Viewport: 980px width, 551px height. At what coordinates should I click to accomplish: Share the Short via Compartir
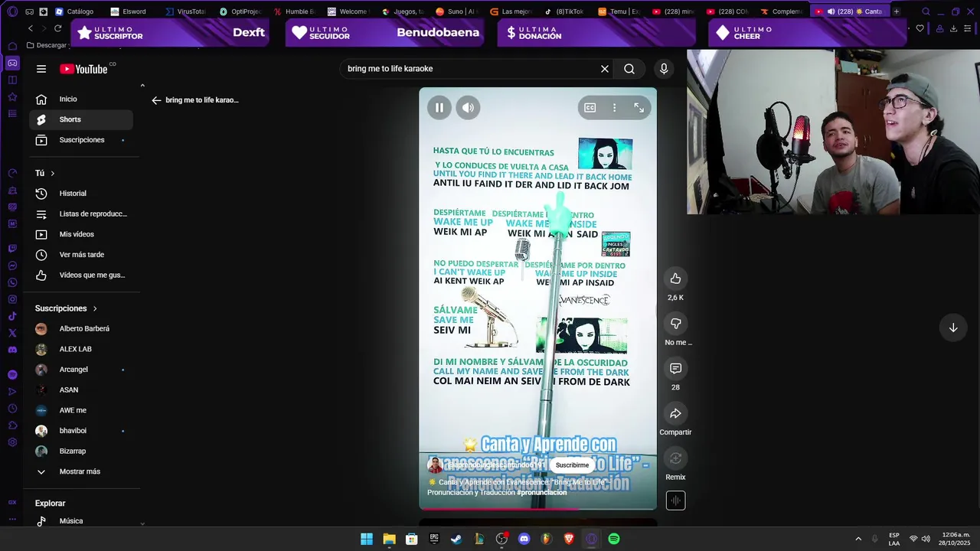click(x=675, y=414)
